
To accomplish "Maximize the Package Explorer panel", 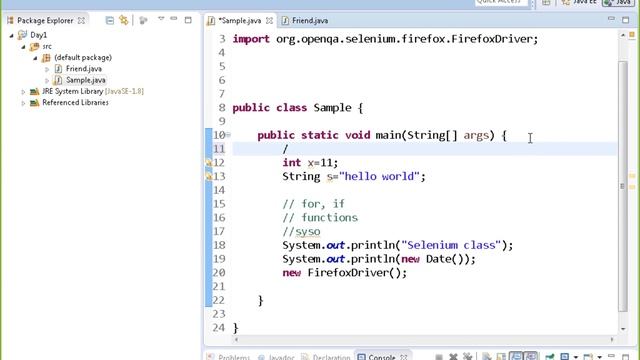I will pyautogui.click(x=188, y=20).
